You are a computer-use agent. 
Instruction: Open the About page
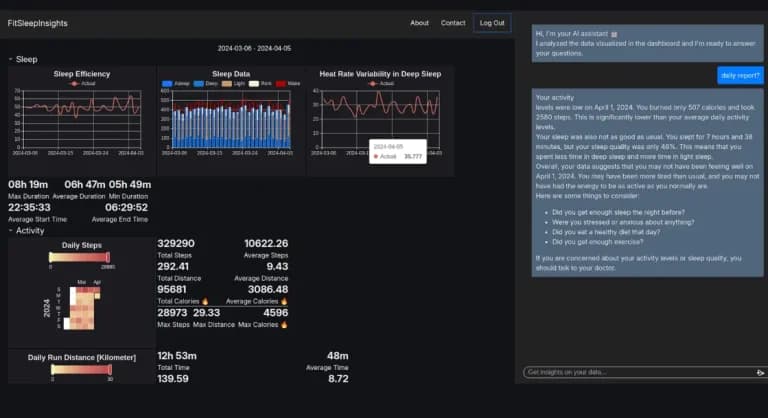click(419, 23)
